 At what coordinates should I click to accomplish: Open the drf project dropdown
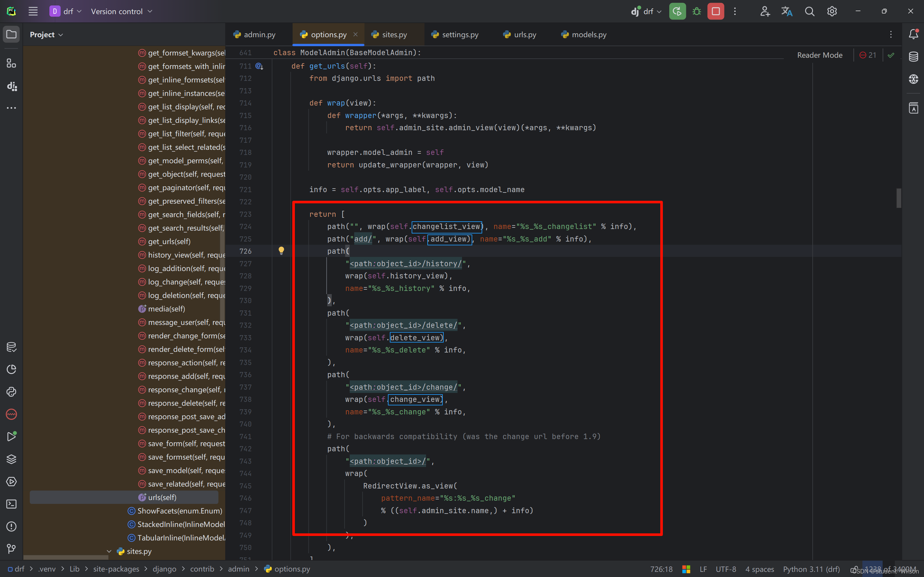[66, 12]
